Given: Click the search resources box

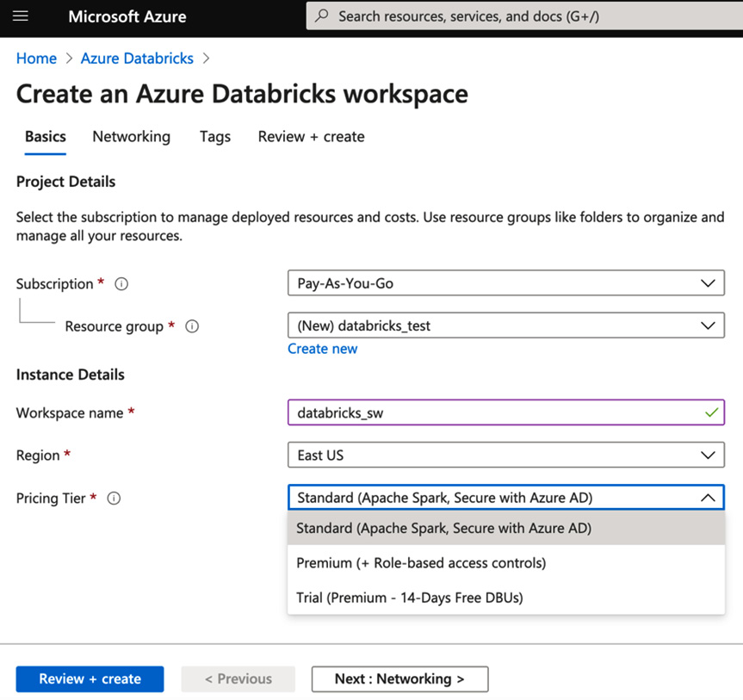Looking at the screenshot, I should click(x=524, y=15).
